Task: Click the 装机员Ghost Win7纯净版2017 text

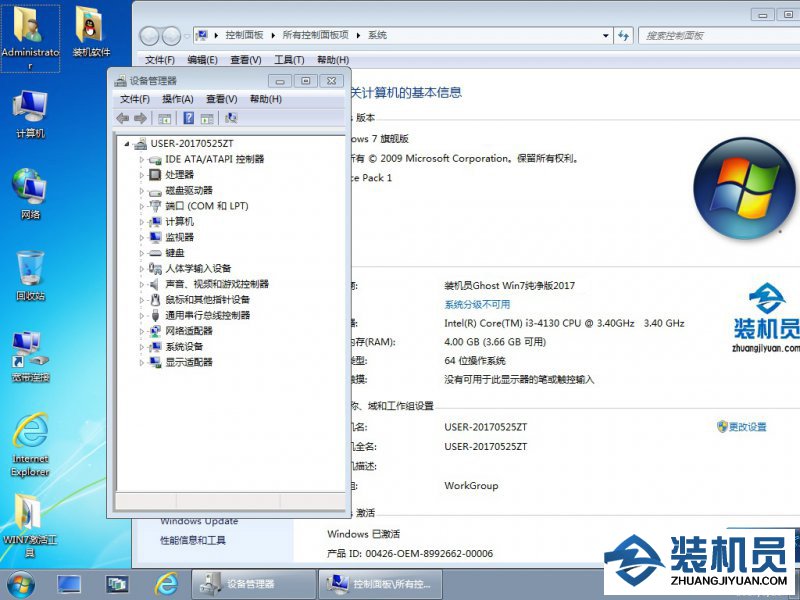Action: tap(509, 286)
